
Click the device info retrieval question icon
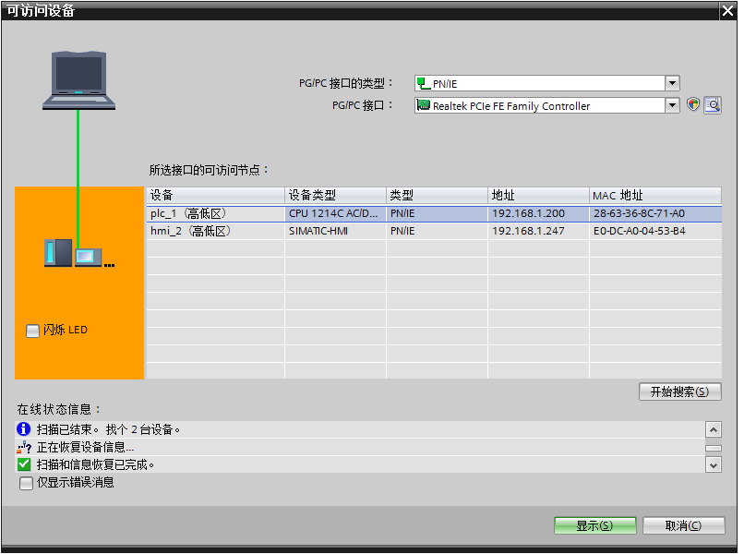coord(24,447)
